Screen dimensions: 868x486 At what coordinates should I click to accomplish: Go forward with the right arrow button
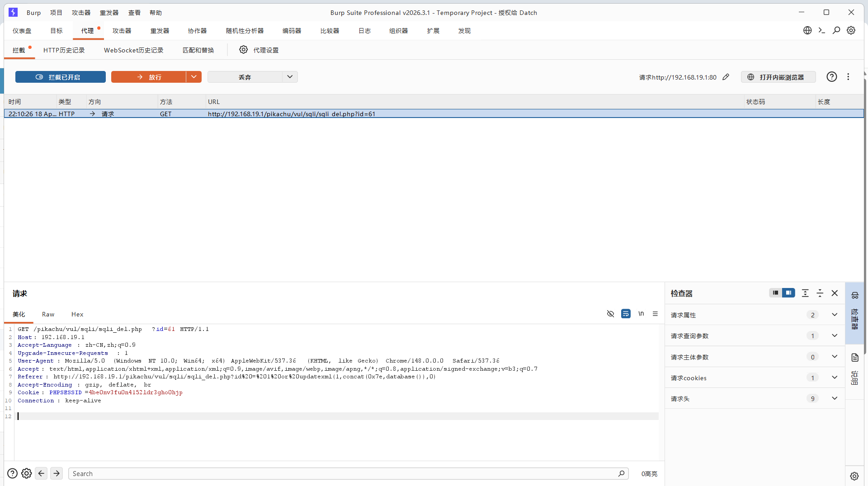57,473
